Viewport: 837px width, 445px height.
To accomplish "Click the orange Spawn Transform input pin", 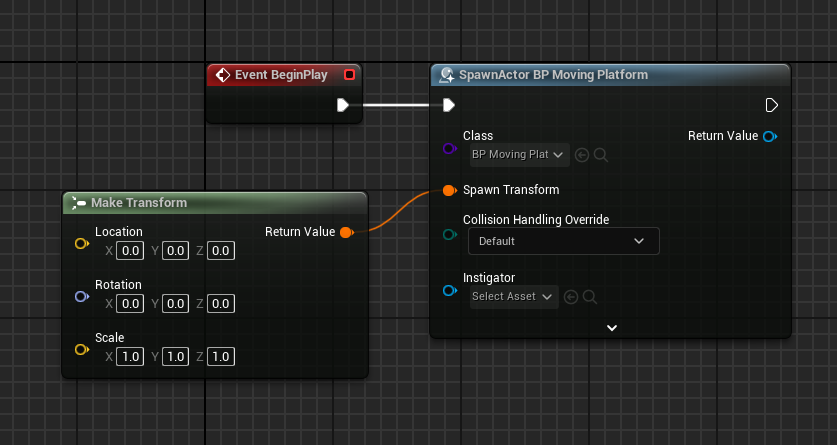I will point(449,190).
